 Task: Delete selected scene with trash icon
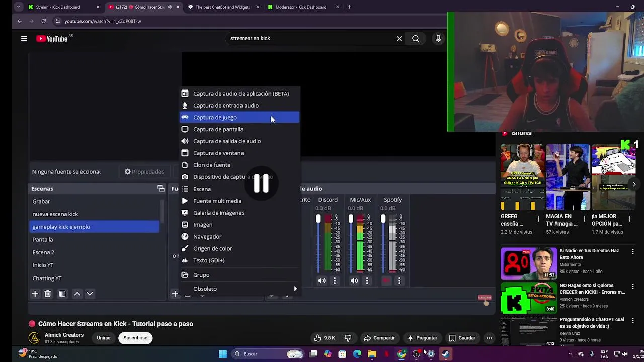tap(48, 294)
